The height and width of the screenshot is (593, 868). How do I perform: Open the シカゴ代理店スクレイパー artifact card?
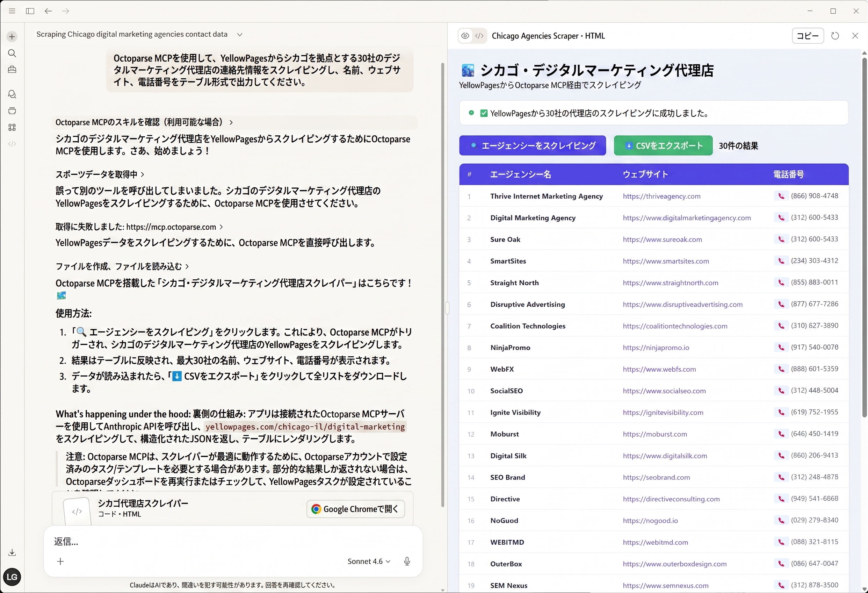[x=232, y=509]
